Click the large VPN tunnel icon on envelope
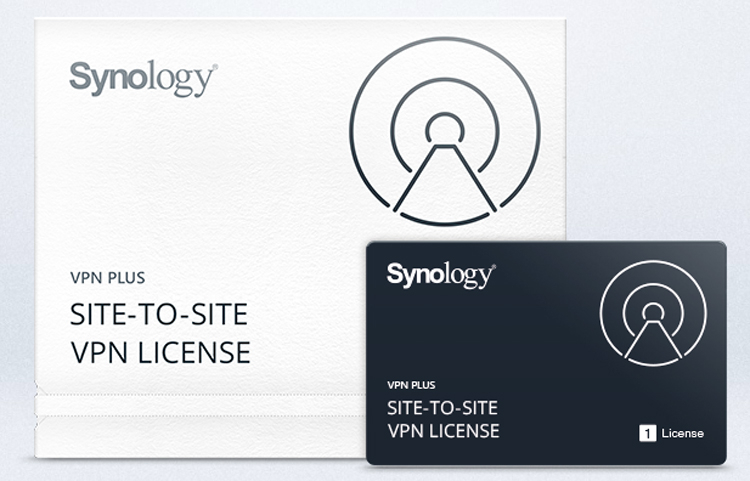750x481 pixels. coord(445,131)
